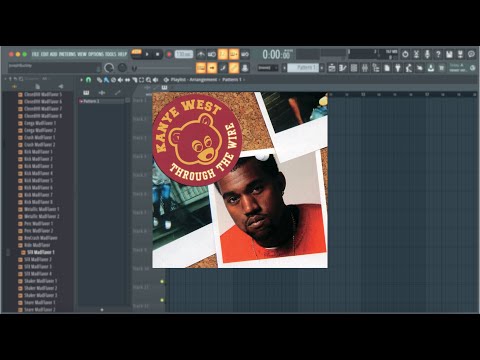480x360 pixels.
Task: Select the Slip tool in playlist toolbar
Action: [127, 80]
